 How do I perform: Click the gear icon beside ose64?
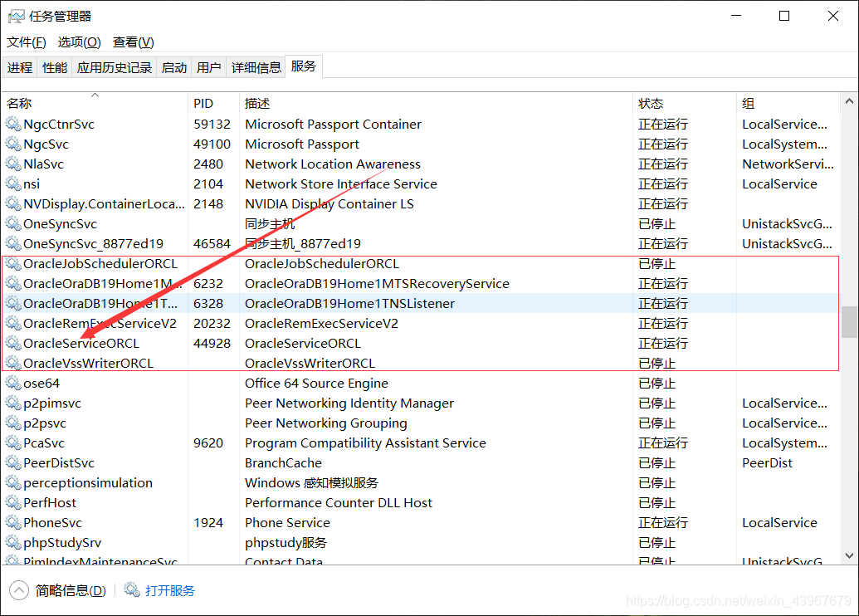click(13, 383)
